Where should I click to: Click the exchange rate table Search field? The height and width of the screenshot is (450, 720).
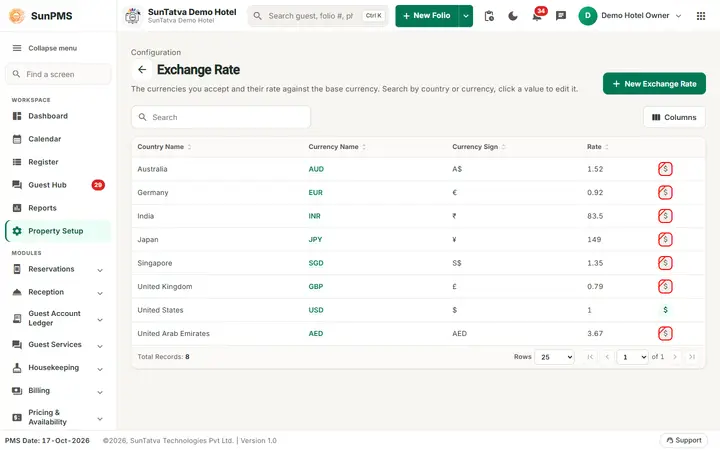(221, 118)
